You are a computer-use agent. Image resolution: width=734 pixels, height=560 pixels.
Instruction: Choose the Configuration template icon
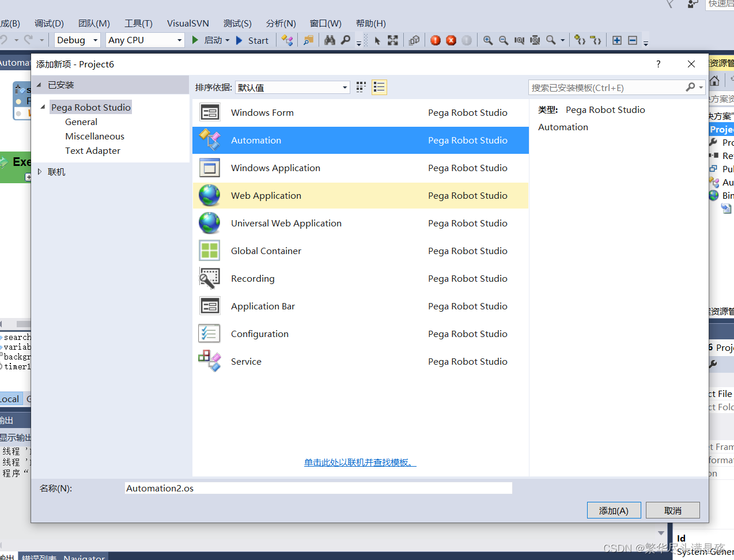click(x=209, y=334)
